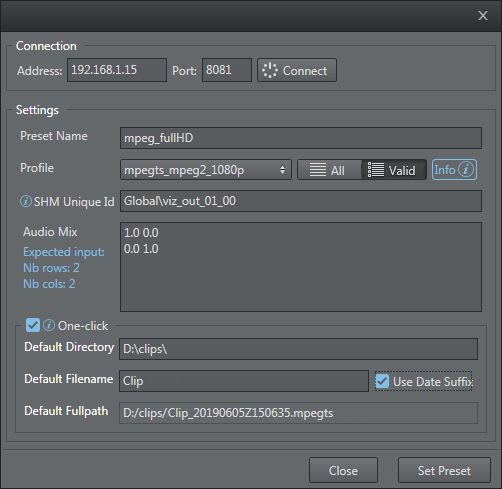Open the Profile dropdown mpegts_mpeg2_1080p

206,170
